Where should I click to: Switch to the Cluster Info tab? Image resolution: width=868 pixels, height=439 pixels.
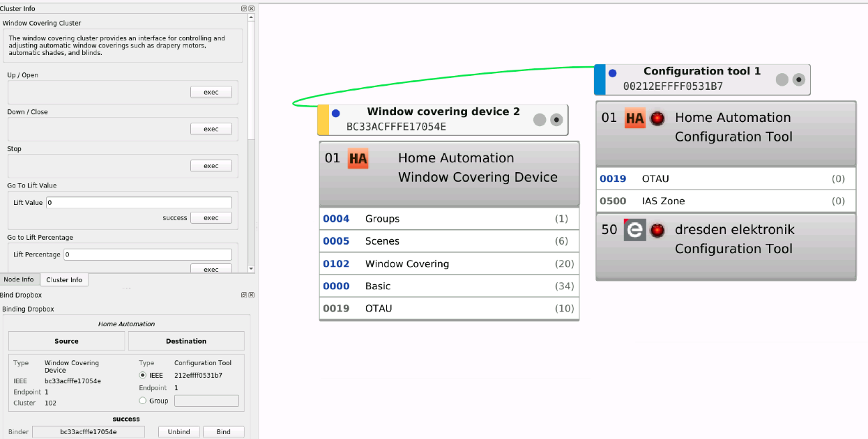pyautogui.click(x=63, y=279)
